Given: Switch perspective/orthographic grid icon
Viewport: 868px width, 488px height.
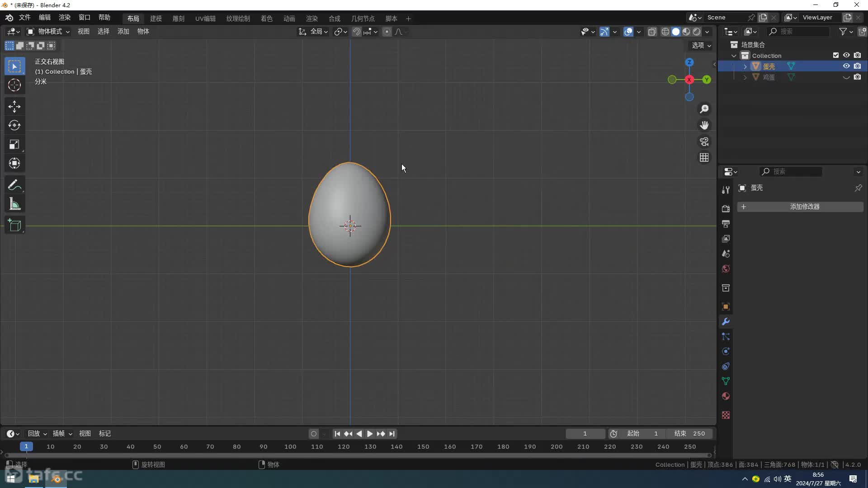Looking at the screenshot, I should [704, 157].
